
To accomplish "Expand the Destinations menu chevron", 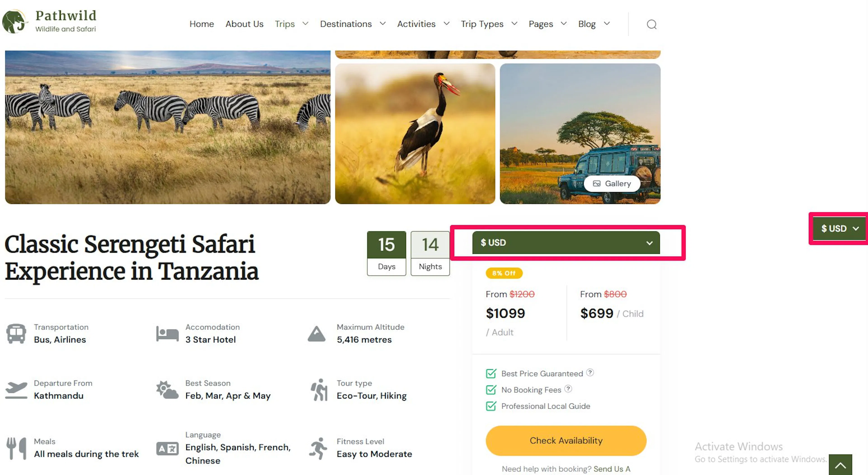I will [382, 24].
